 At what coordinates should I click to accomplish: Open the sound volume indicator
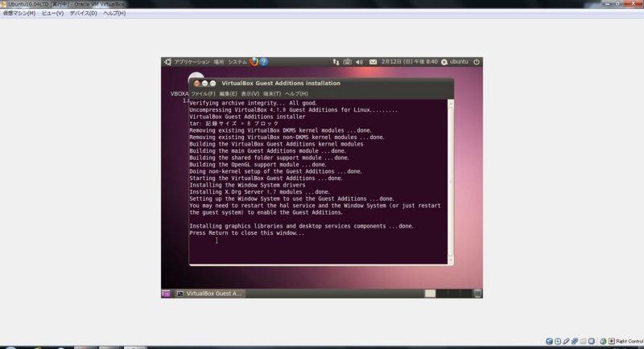point(359,62)
